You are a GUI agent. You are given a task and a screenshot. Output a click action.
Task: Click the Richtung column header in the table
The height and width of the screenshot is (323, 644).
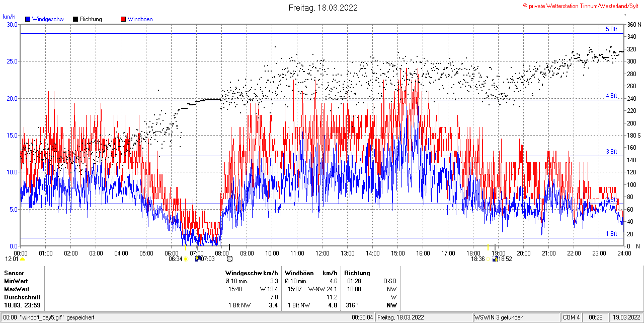(357, 273)
